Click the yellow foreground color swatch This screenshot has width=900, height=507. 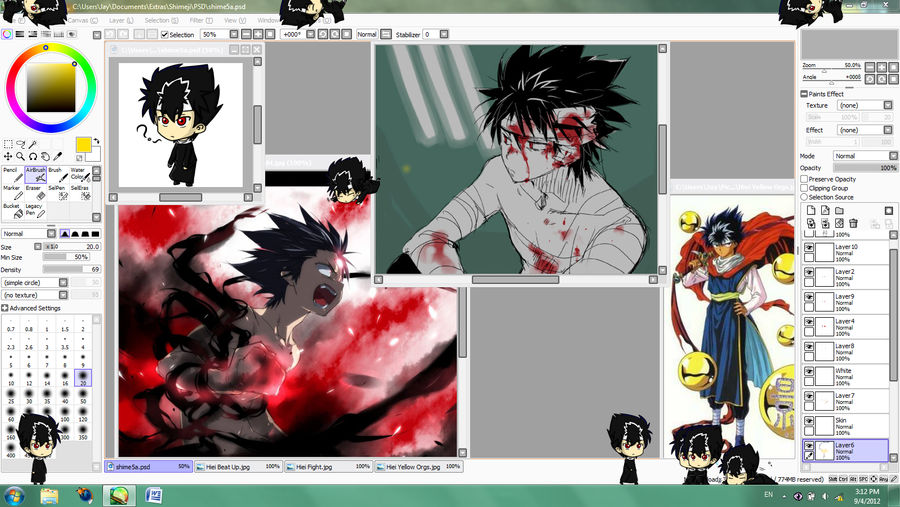coord(83,145)
